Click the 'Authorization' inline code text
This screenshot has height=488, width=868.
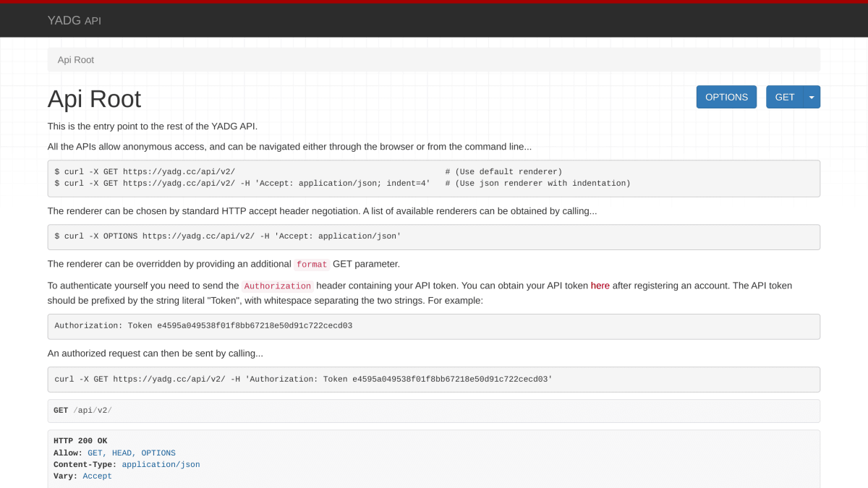[x=278, y=286]
